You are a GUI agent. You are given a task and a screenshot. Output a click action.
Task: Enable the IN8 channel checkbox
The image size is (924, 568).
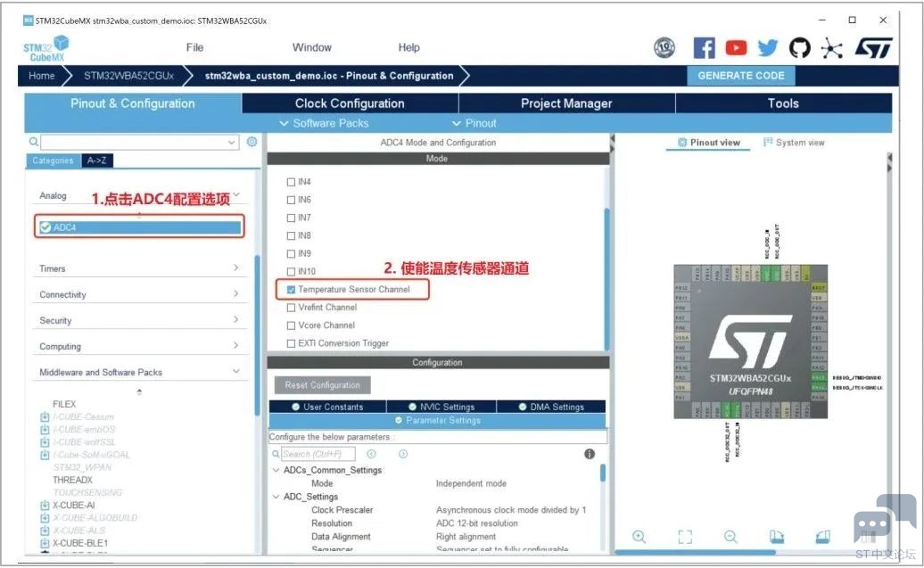tap(291, 235)
